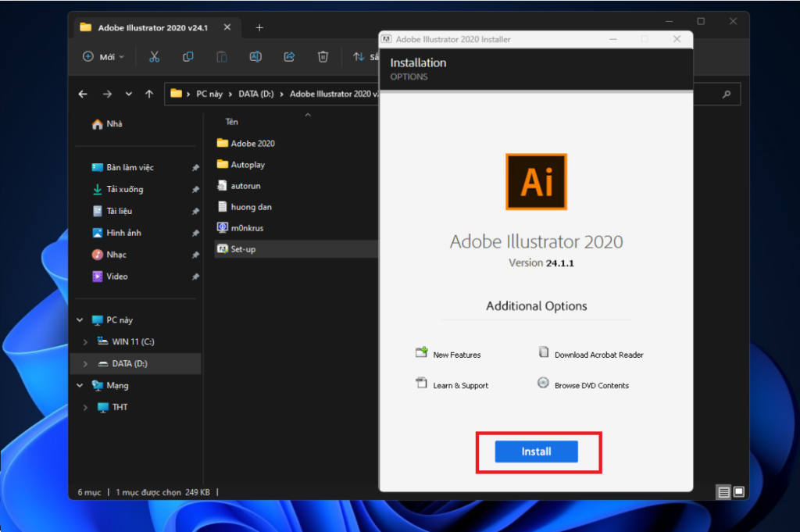
Task: Click the search icon in Explorer
Action: (x=727, y=94)
